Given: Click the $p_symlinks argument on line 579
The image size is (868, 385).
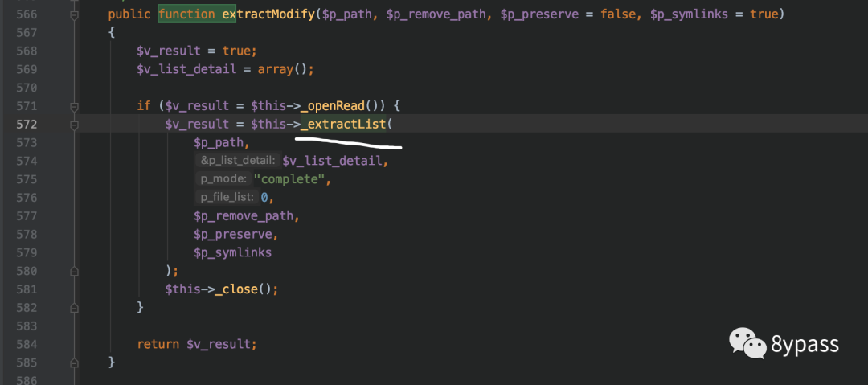Looking at the screenshot, I should [x=232, y=252].
